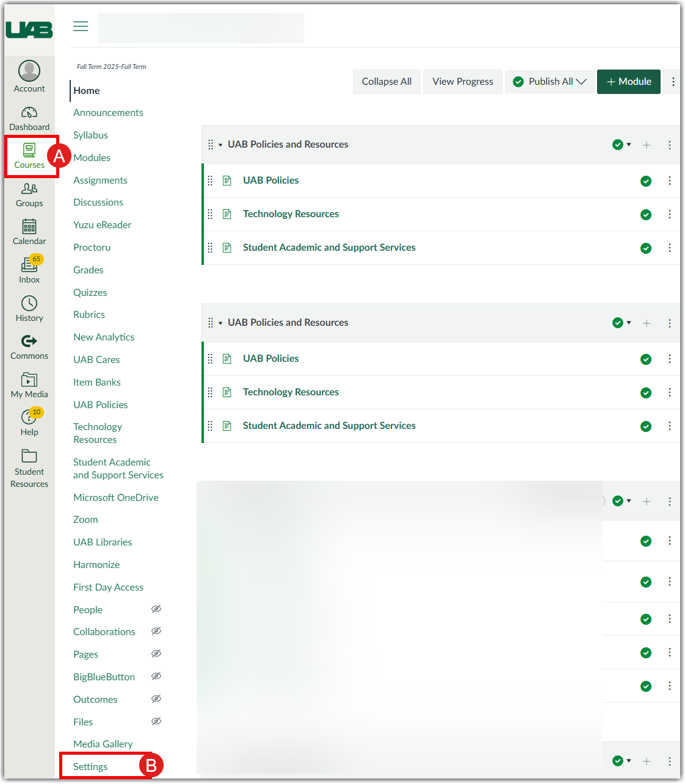Screen dimensions: 685x784
Task: Toggle published status of first UAB Policies item
Action: 645,181
